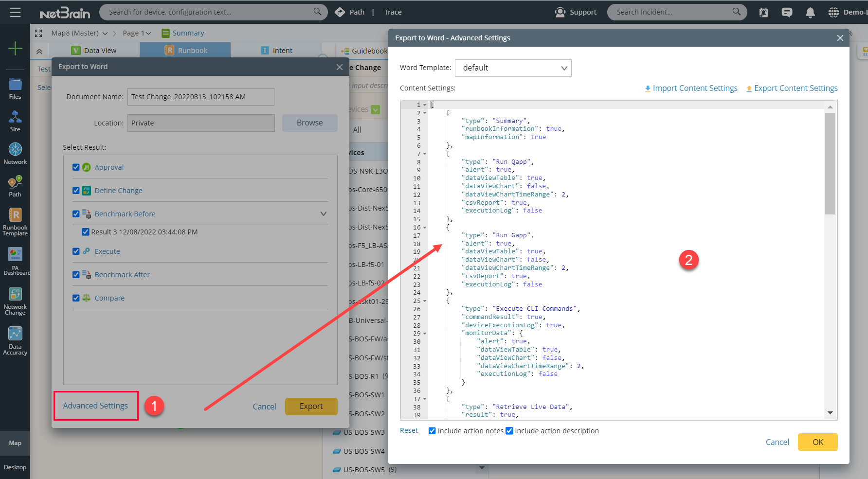Viewport: 868px width, 479px height.
Task: Open Site in the left sidebar
Action: click(x=15, y=121)
